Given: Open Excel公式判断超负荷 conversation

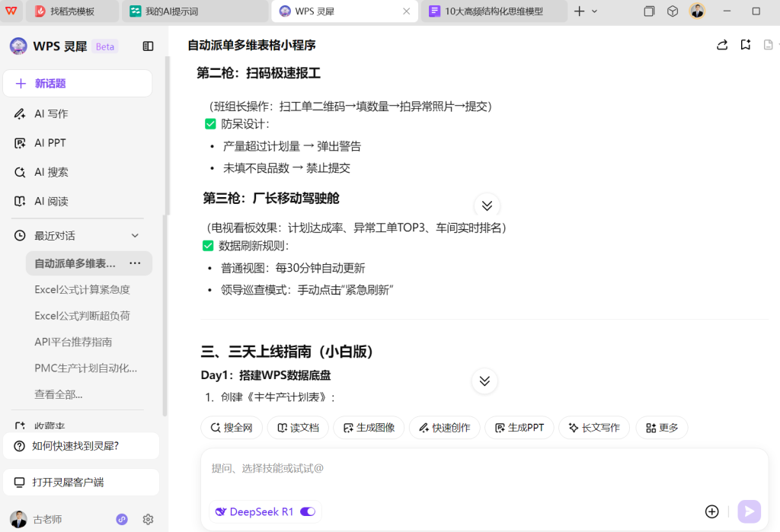Looking at the screenshot, I should (82, 316).
